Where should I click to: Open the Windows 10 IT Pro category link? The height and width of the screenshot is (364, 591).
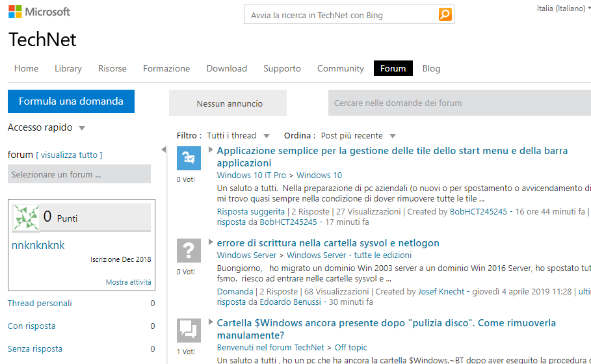point(252,175)
